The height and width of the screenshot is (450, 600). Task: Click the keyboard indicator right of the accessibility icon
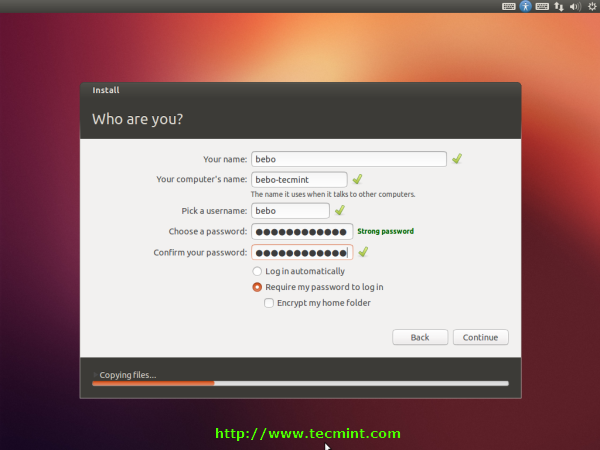coord(542,7)
